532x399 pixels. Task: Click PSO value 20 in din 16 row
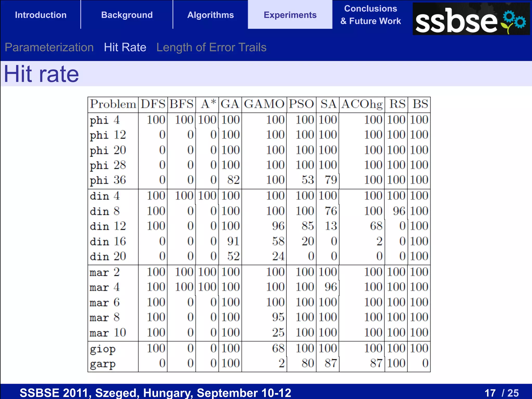[308, 241]
